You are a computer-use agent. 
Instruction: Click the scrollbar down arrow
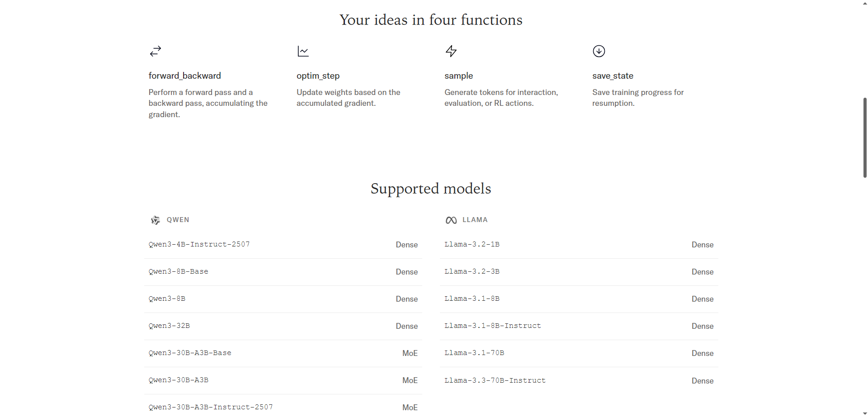tap(864, 412)
